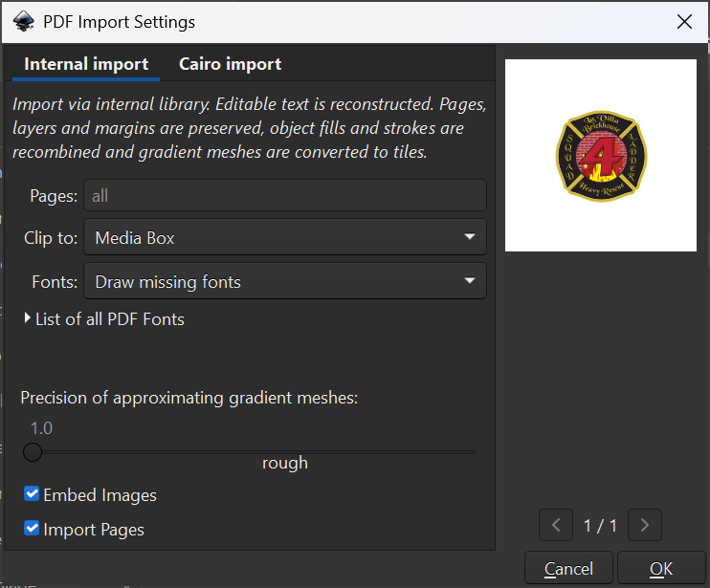Close the PDF Import Settings dialog
This screenshot has width=710, height=588.
pyautogui.click(x=684, y=21)
